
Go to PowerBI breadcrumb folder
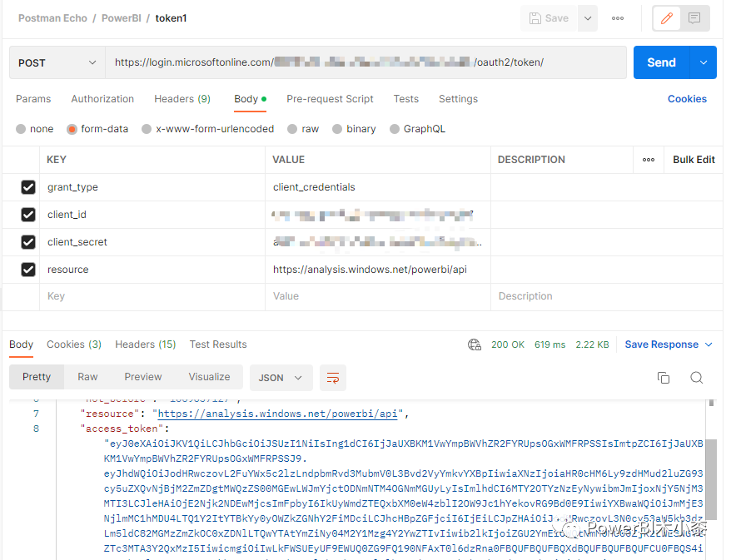[122, 18]
